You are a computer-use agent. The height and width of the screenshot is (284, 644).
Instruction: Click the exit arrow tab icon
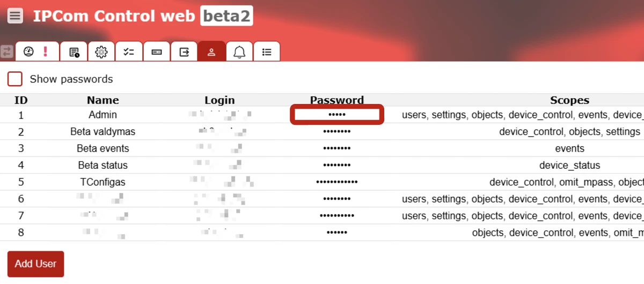coord(184,52)
